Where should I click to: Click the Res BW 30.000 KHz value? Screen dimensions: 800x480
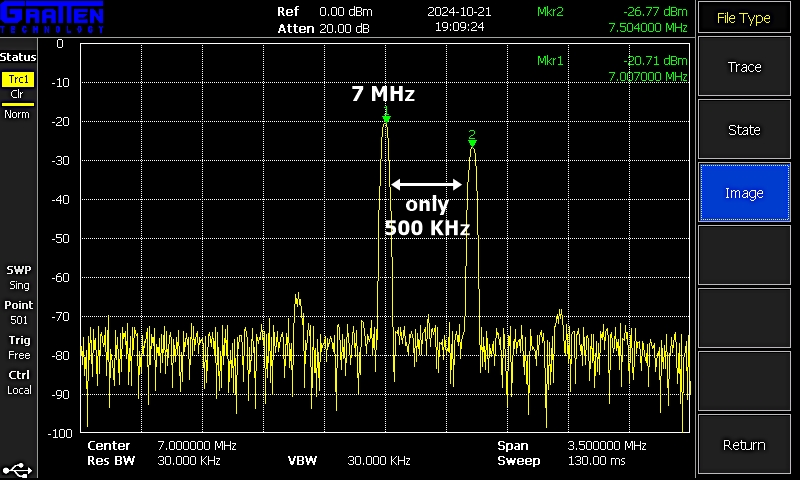(x=189, y=461)
